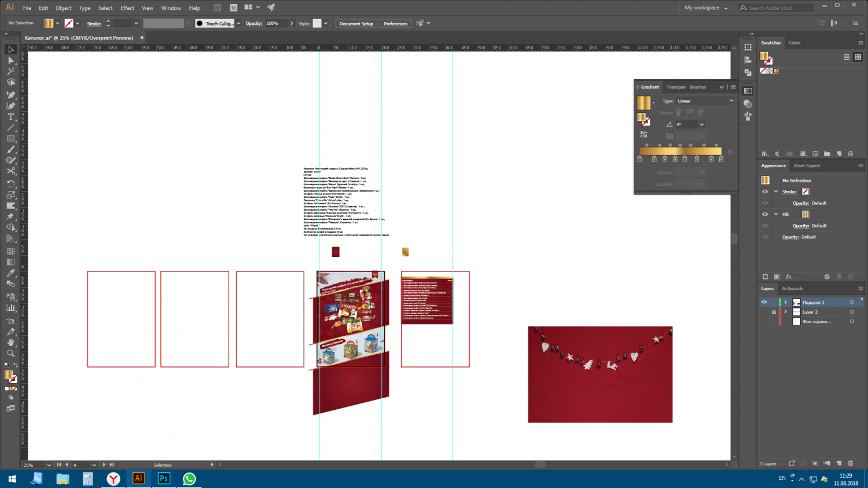Click the fx add effect icon
The height and width of the screenshot is (488, 868).
(x=789, y=277)
